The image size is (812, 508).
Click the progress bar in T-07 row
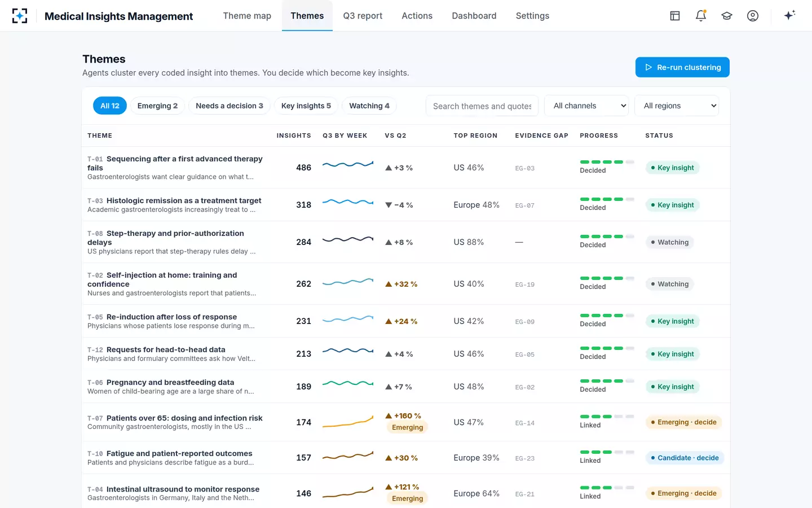(607, 417)
